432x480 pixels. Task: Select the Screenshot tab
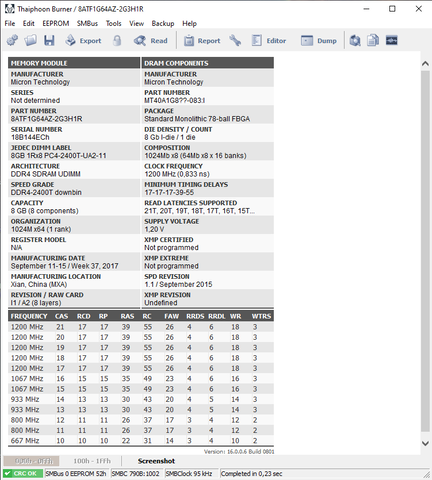[156, 461]
